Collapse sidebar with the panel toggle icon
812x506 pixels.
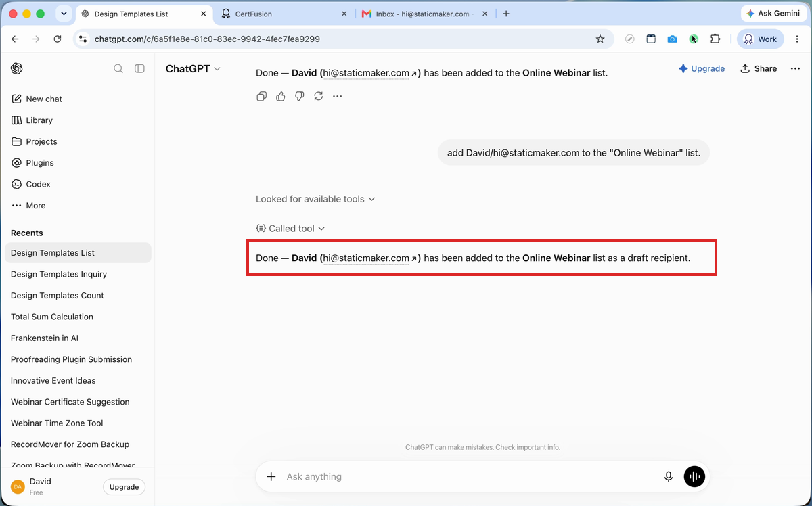point(139,68)
